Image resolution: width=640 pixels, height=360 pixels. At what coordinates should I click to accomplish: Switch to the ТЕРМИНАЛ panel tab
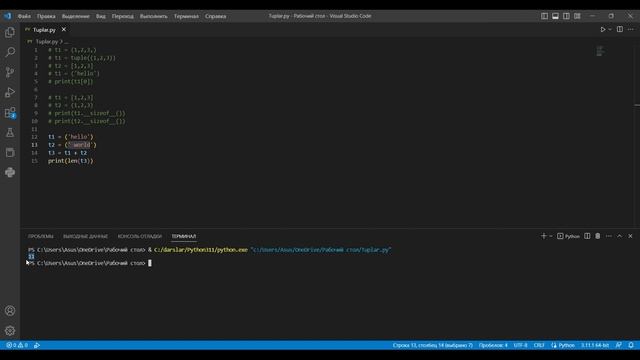[x=184, y=236]
